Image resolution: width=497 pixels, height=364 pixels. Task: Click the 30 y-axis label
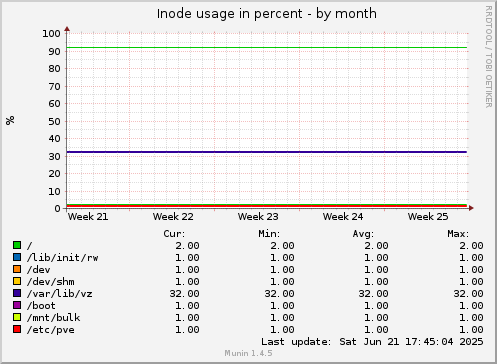point(54,156)
